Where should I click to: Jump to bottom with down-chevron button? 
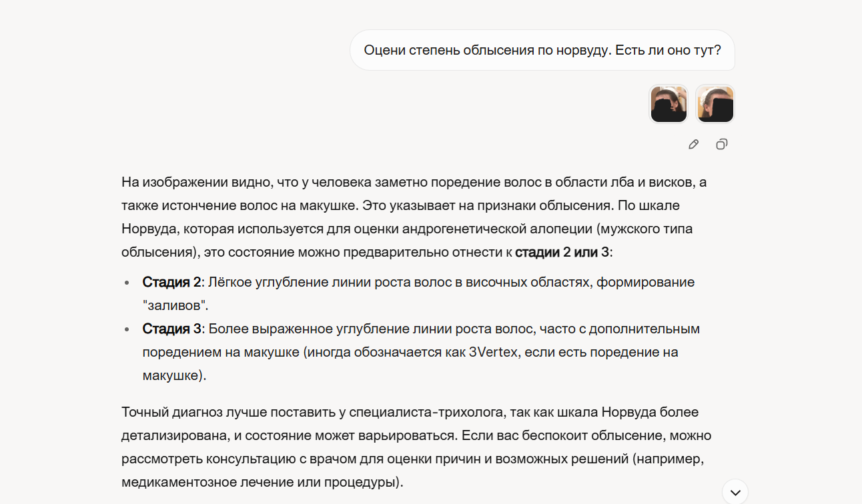click(735, 493)
